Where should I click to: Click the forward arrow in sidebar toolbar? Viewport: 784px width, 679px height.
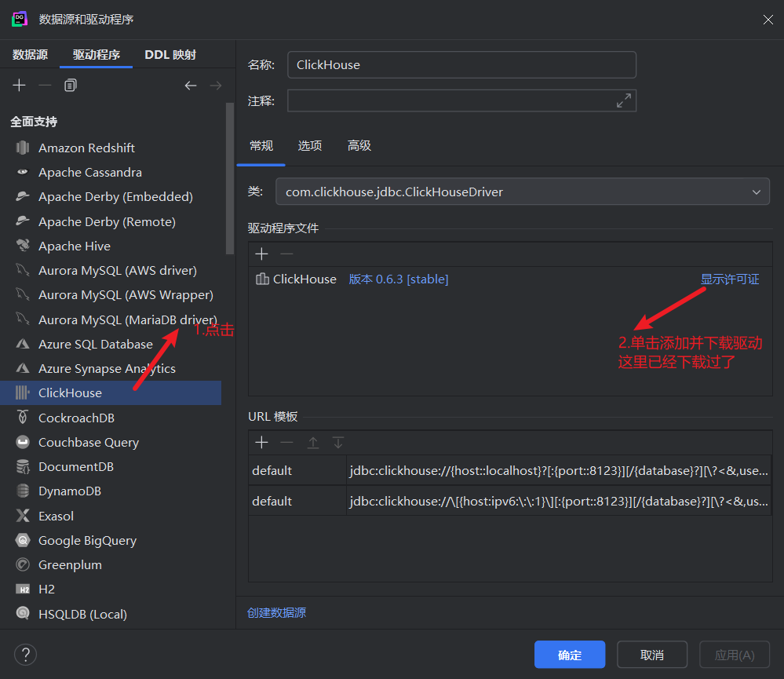(x=216, y=86)
